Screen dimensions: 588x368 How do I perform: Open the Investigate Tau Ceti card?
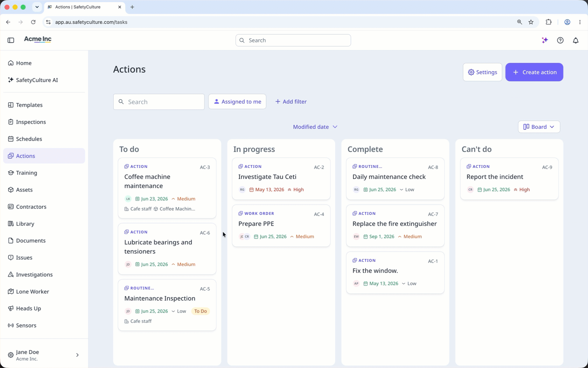pyautogui.click(x=281, y=179)
